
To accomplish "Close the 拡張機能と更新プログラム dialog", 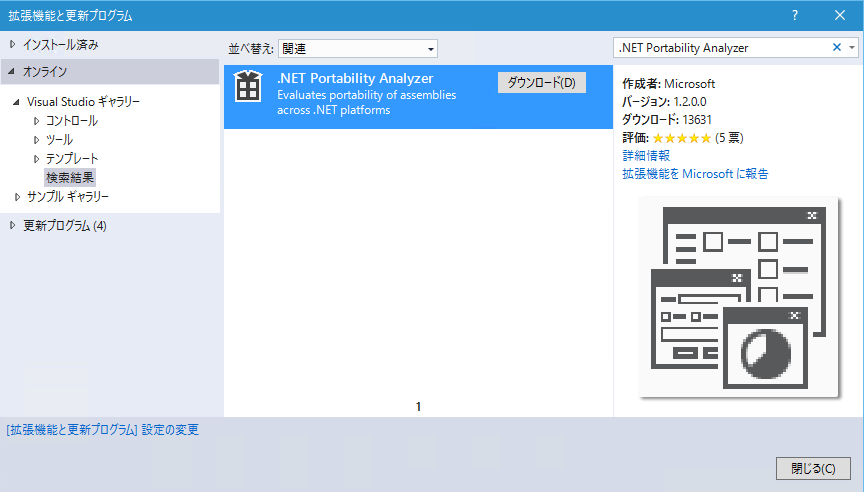I will click(840, 15).
